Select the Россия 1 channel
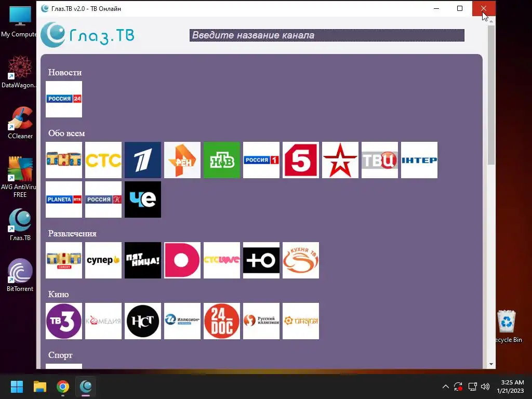 point(261,160)
